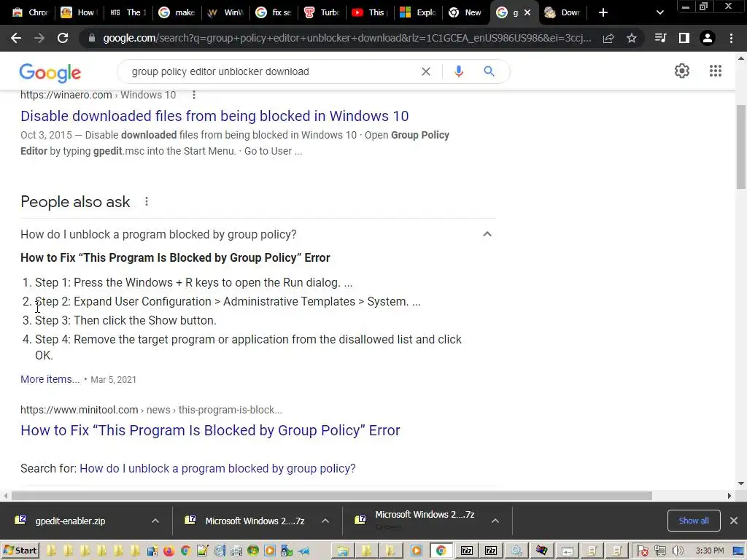Start voice search with the microphone
This screenshot has width=747, height=560.
coord(458,71)
